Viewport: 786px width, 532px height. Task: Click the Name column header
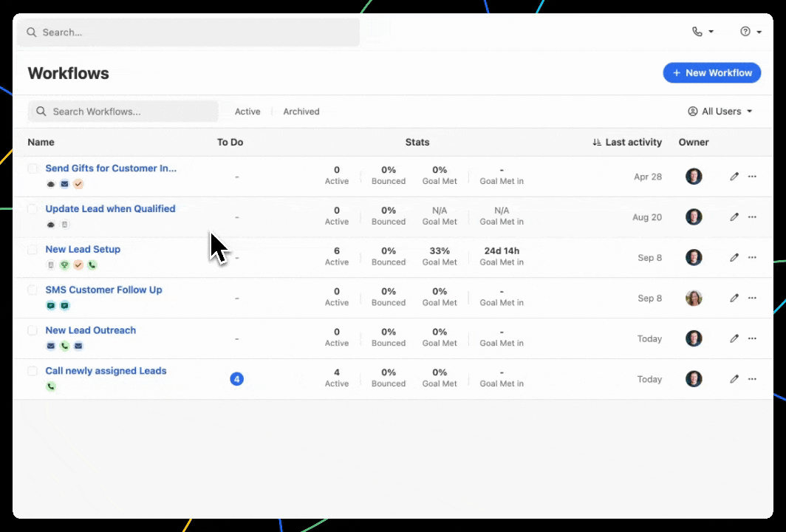41,143
